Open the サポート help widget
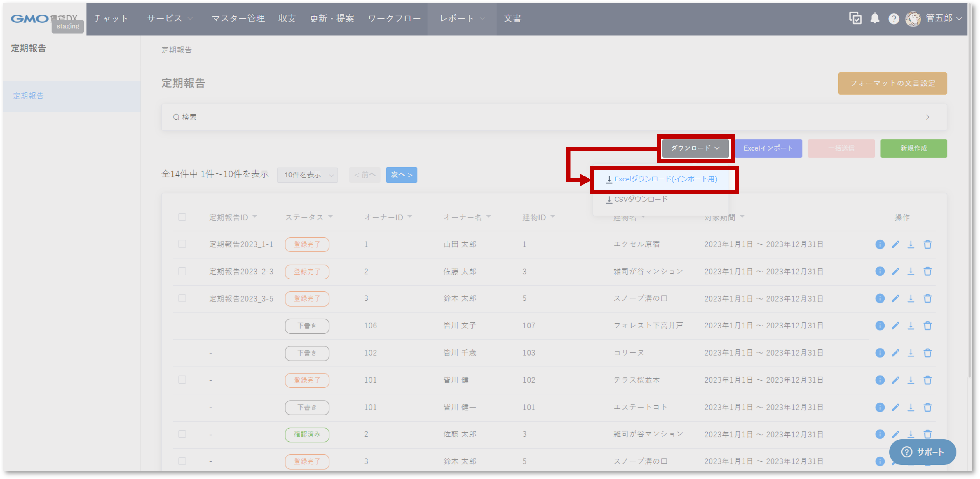This screenshot has height=479, width=980. [x=922, y=452]
